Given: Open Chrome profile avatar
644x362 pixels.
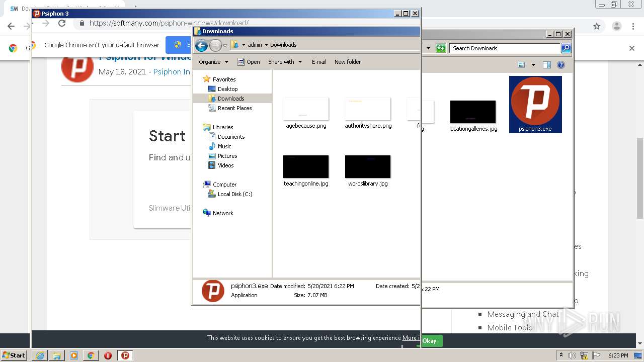Looking at the screenshot, I should click(x=616, y=26).
